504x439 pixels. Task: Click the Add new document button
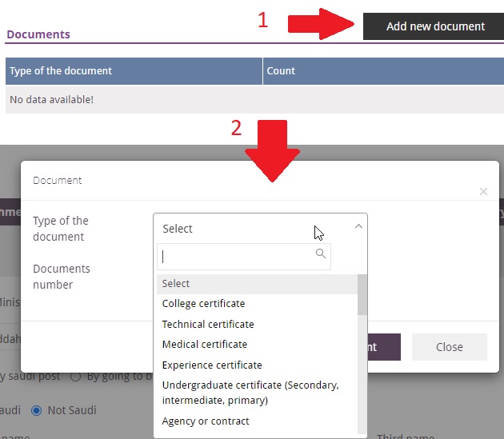pyautogui.click(x=435, y=26)
